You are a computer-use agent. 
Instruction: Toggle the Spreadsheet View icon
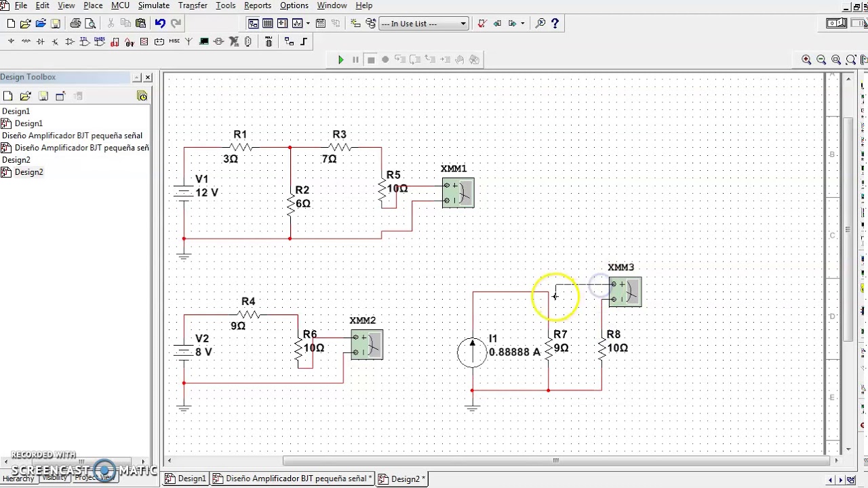click(x=268, y=24)
